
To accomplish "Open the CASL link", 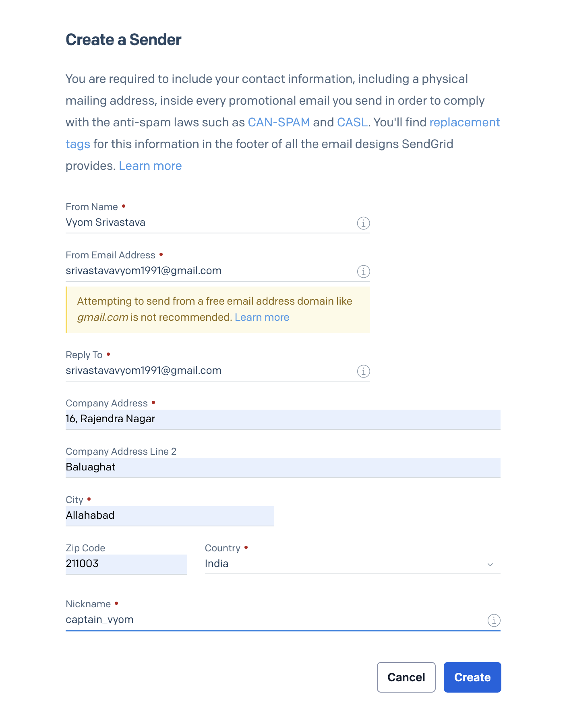I will [352, 122].
